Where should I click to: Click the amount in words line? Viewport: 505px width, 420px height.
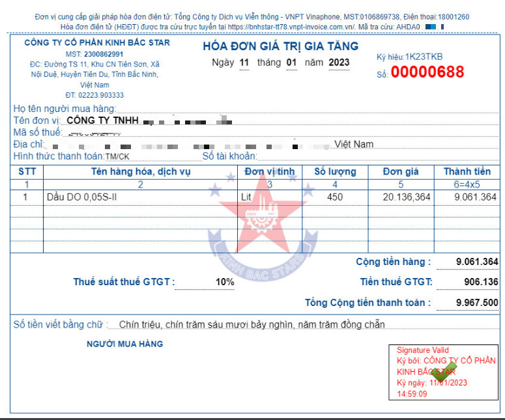pos(252,324)
